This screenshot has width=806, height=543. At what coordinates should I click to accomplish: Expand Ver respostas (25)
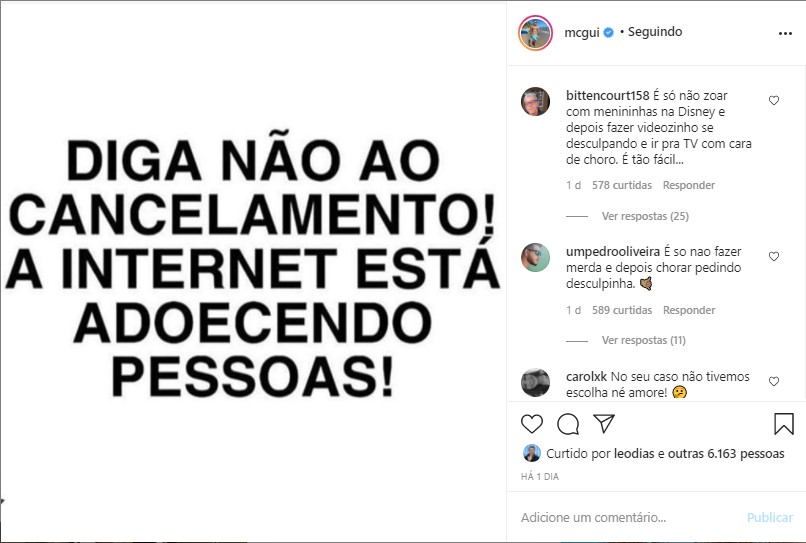coord(645,216)
